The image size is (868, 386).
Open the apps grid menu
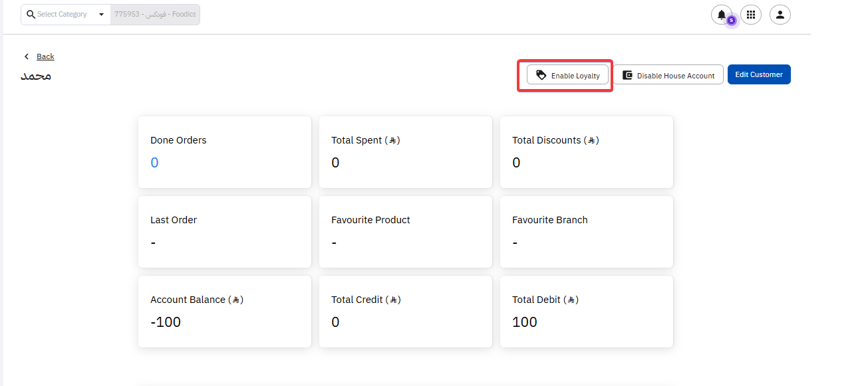pyautogui.click(x=751, y=15)
